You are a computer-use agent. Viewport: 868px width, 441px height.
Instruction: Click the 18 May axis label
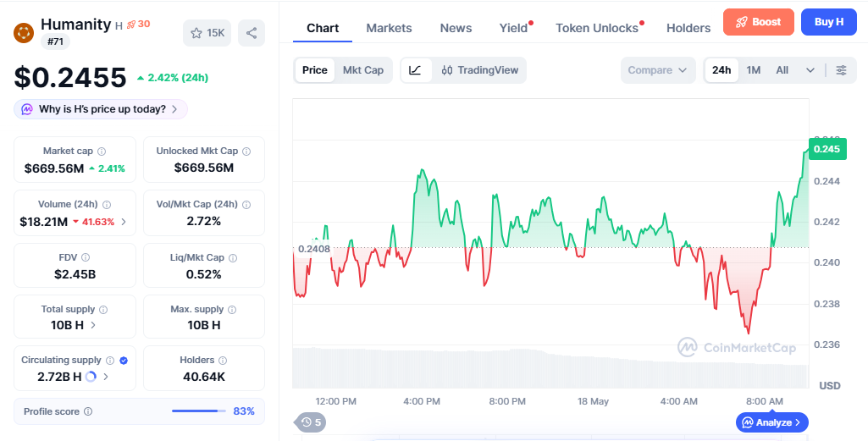tap(592, 401)
